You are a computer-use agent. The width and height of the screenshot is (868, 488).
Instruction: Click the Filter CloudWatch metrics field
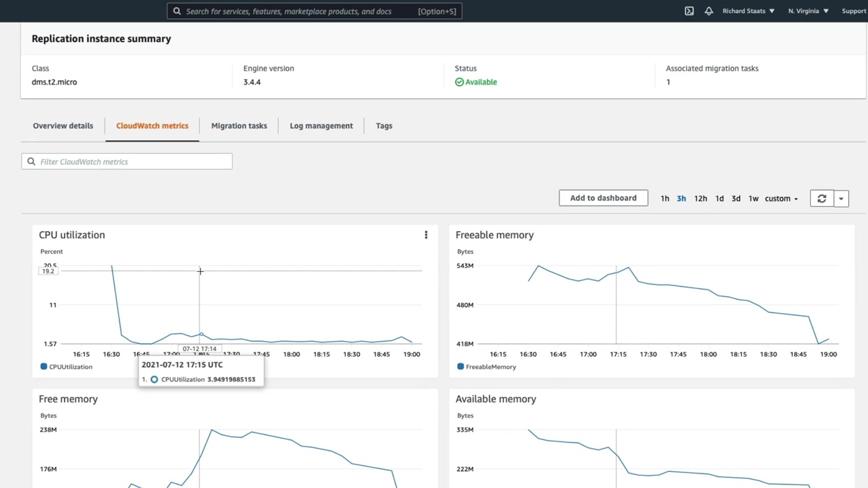[132, 161]
